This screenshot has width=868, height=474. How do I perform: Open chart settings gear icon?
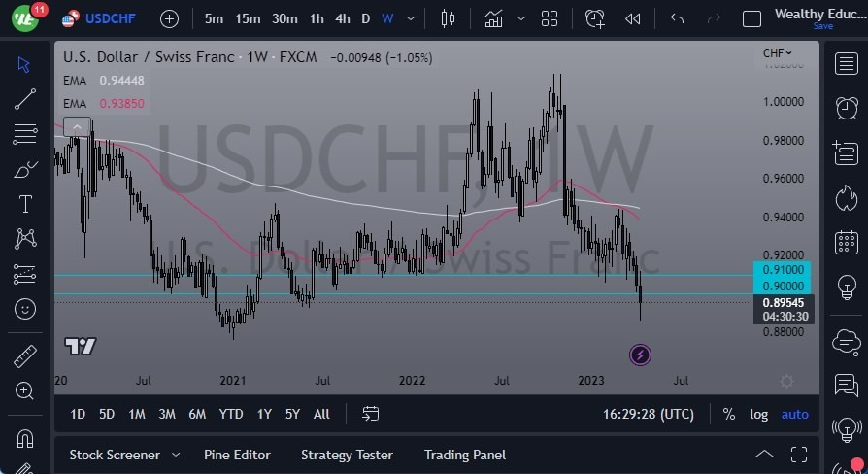coord(786,381)
